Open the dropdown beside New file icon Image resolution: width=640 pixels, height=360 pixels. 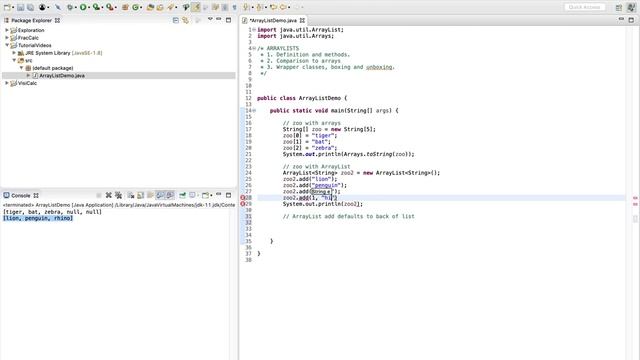click(x=13, y=7)
